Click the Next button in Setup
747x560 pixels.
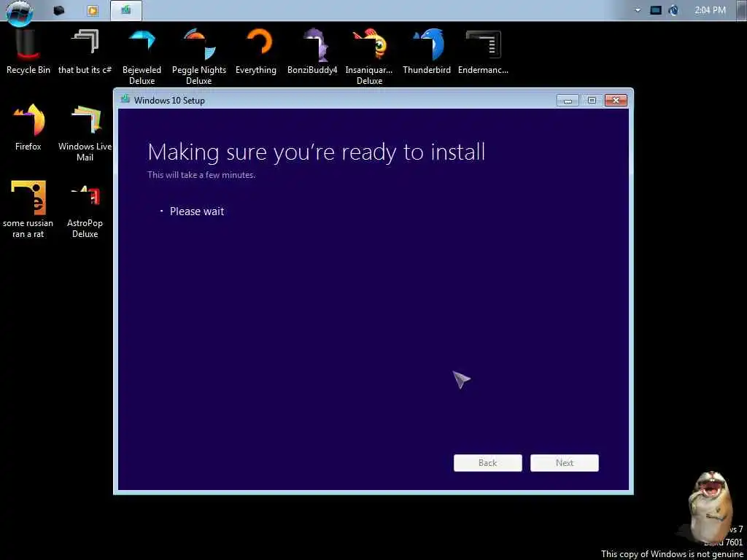(x=565, y=463)
